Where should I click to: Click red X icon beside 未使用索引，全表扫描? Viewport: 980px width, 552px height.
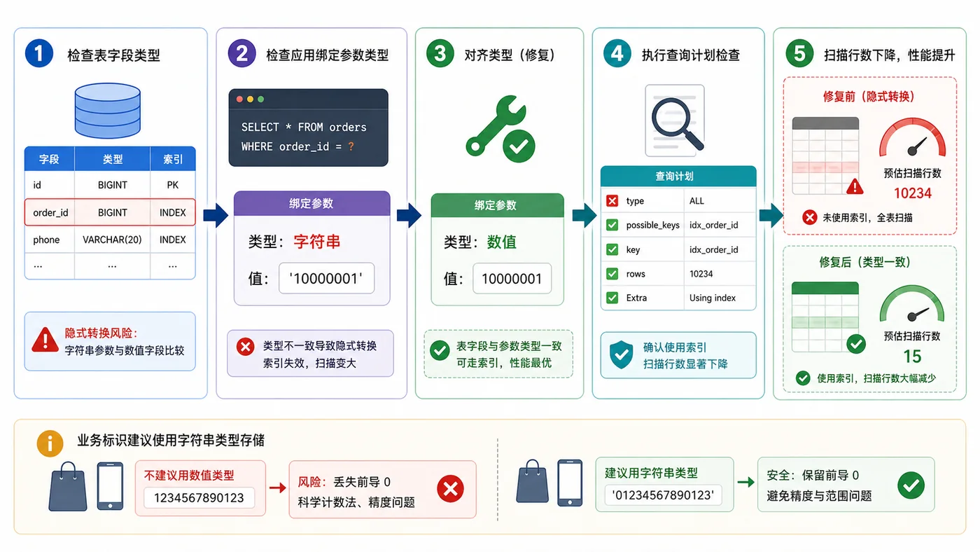coord(809,217)
